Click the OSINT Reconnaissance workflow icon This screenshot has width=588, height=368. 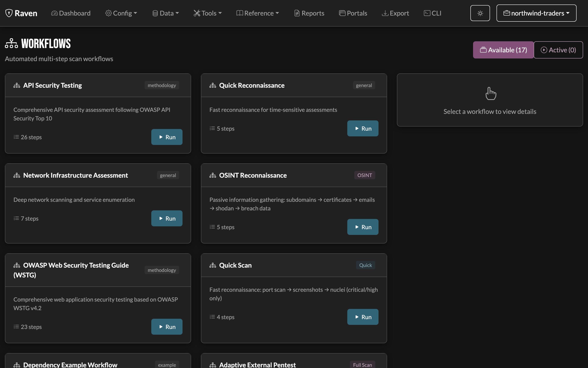[213, 175]
